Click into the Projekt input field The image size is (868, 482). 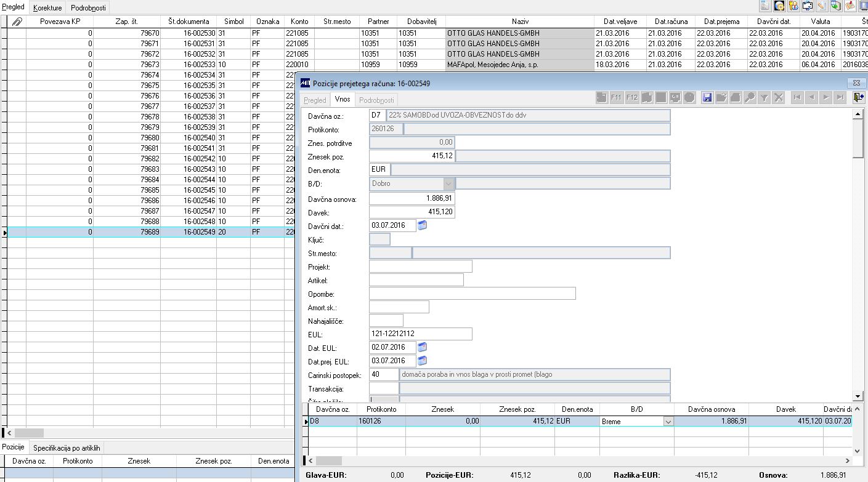[420, 267]
